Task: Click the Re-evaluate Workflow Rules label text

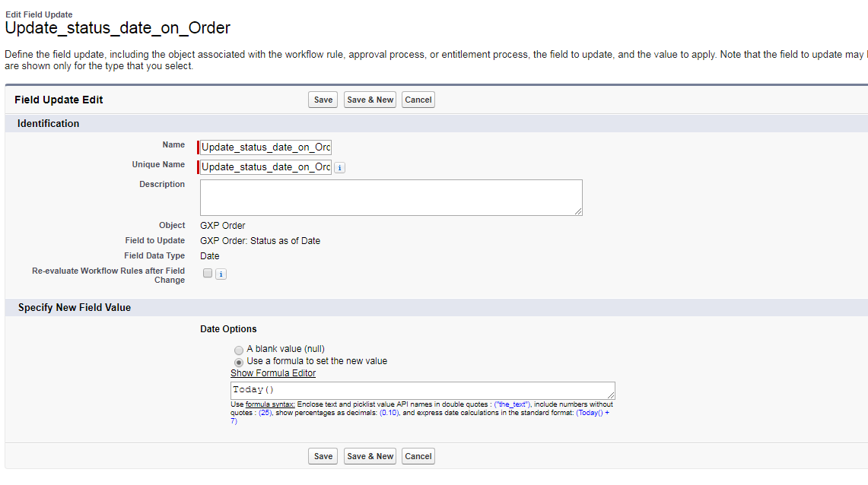Action: (x=108, y=275)
